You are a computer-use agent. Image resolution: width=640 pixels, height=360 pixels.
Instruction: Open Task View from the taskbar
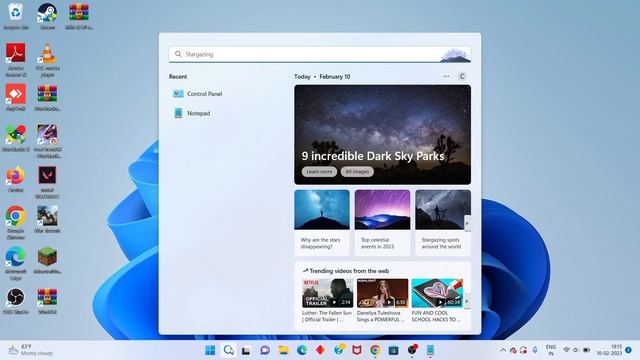tap(246, 350)
